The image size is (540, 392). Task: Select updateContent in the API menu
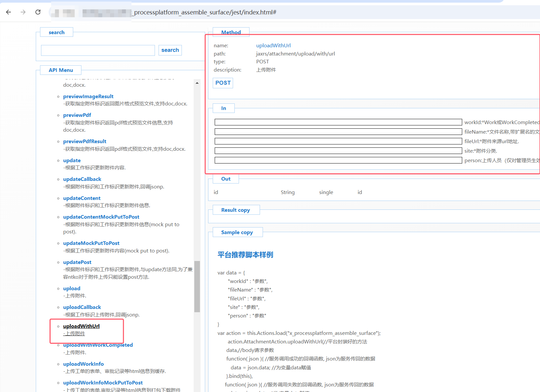[82, 198]
